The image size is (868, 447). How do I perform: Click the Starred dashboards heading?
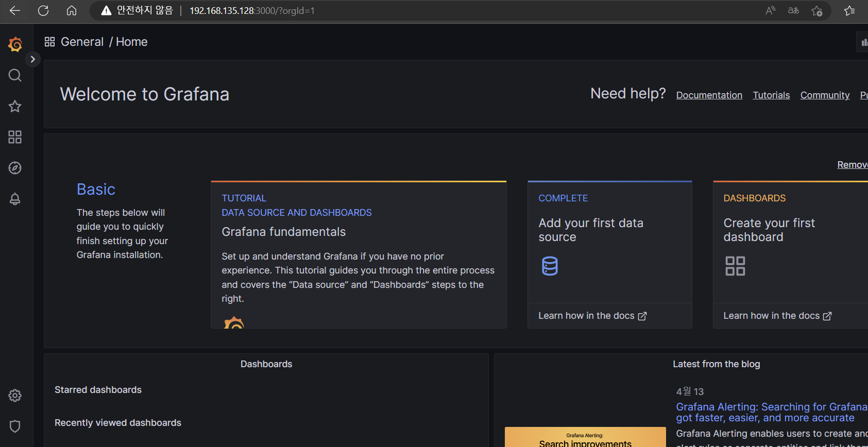point(98,390)
